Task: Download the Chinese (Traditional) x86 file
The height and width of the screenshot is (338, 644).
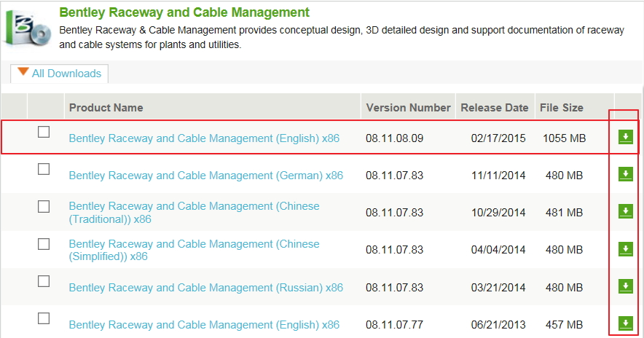Action: point(625,211)
